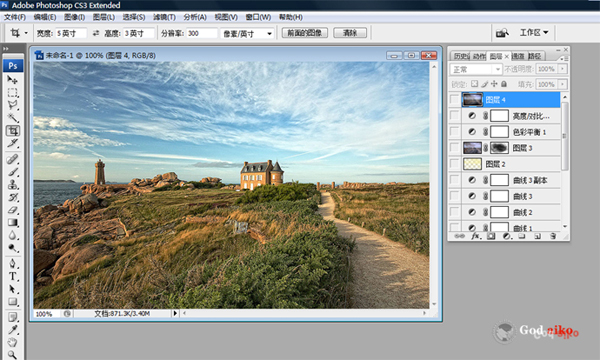The height and width of the screenshot is (360, 600).
Task: Select the Slice tool
Action: tap(13, 143)
